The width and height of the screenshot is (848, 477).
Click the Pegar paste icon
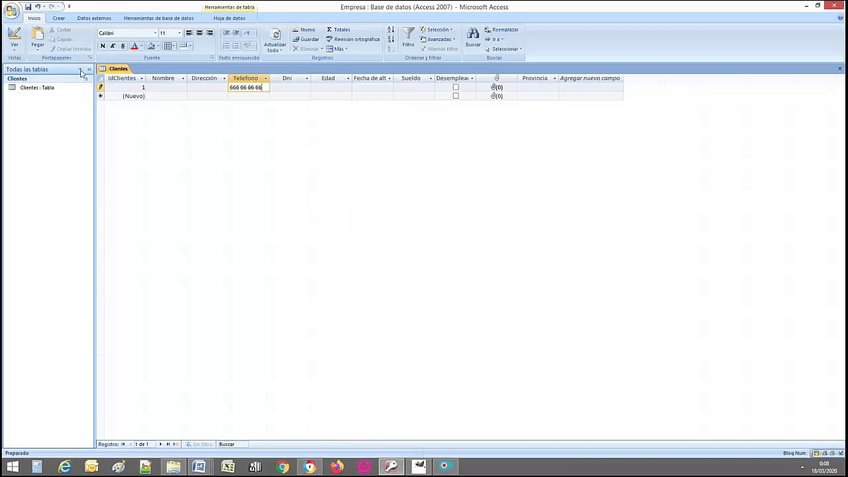(x=37, y=35)
